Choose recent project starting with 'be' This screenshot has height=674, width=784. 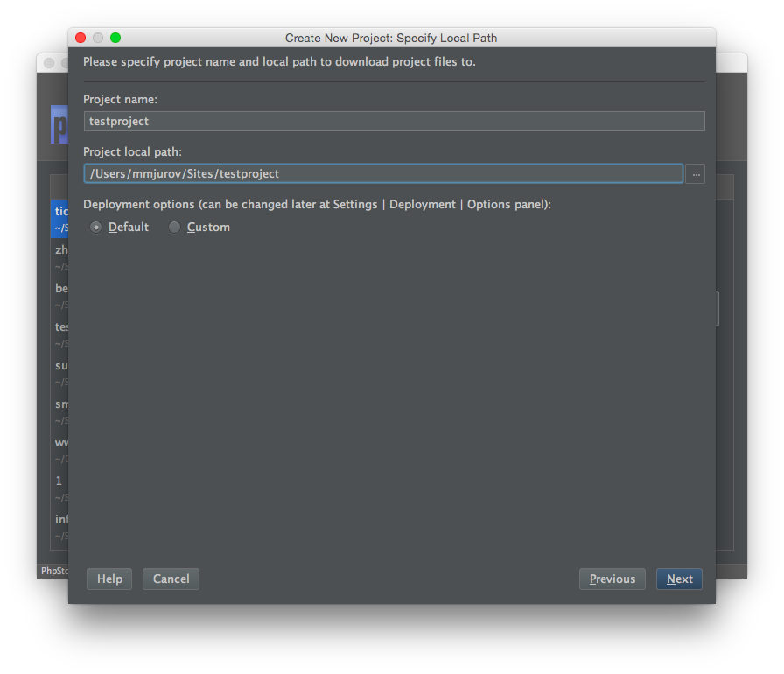tap(60, 296)
